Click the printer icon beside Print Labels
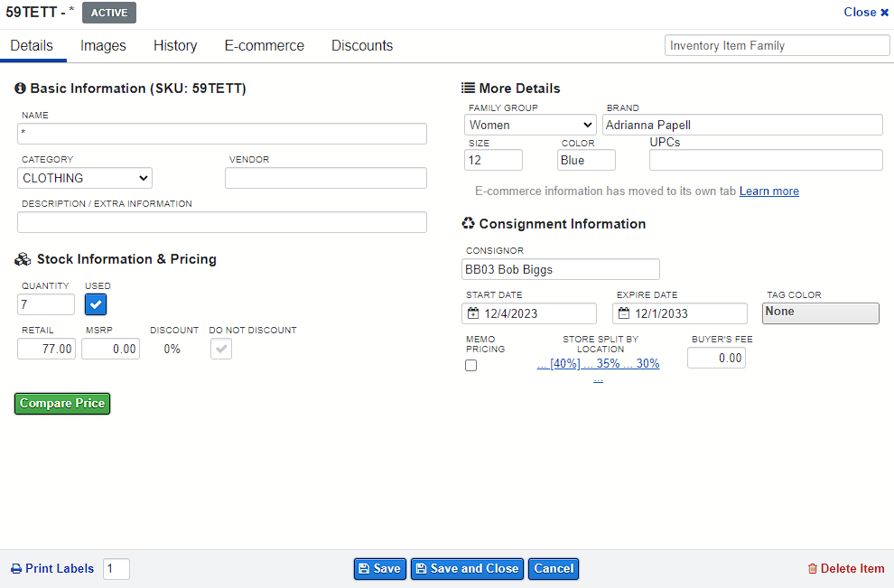 click(x=16, y=569)
